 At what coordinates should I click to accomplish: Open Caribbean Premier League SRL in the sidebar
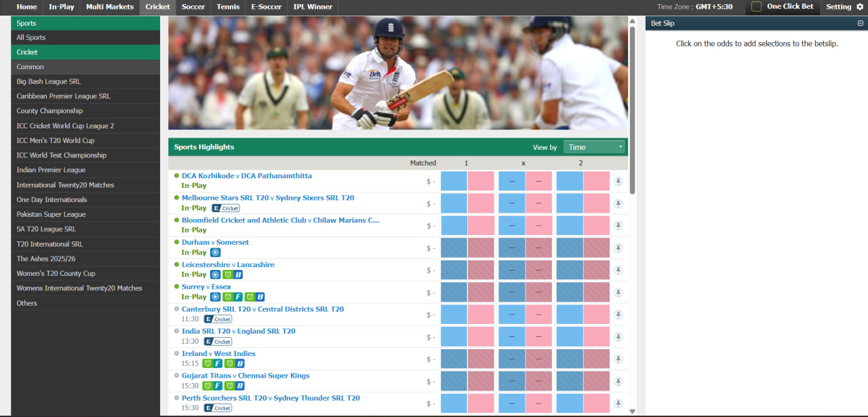coord(85,96)
